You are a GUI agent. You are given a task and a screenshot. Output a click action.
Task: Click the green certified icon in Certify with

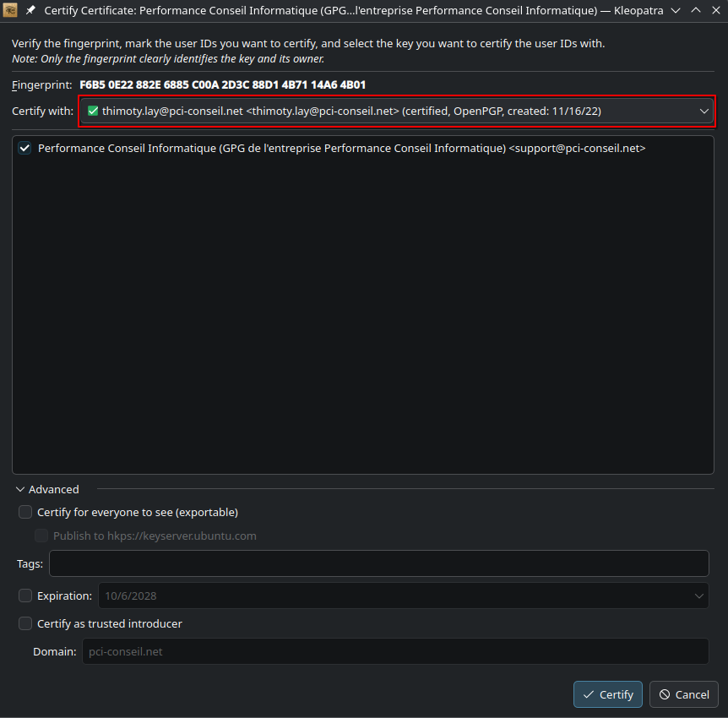[93, 111]
